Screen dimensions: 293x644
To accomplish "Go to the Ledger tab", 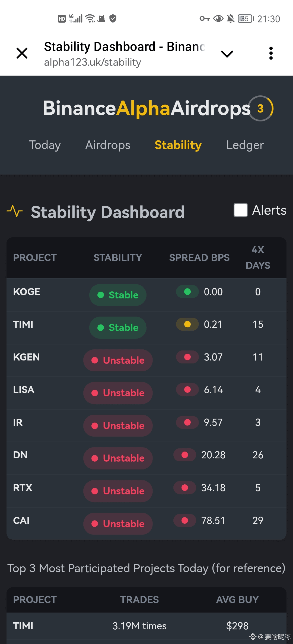I will [x=245, y=145].
